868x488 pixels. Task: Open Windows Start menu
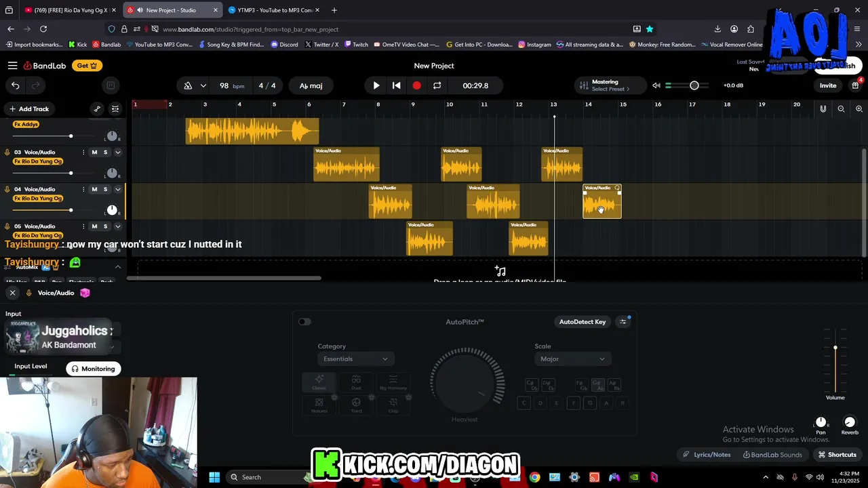(214, 477)
